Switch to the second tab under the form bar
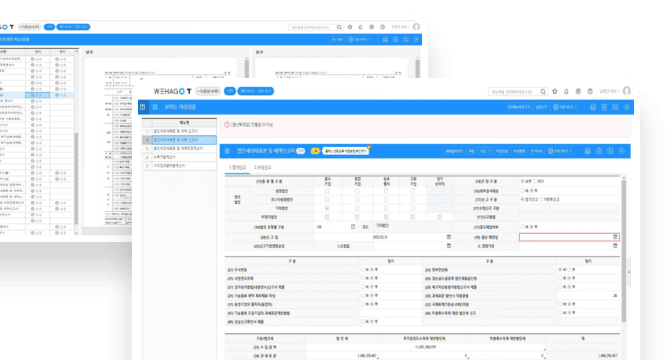The image size is (672, 360). pyautogui.click(x=262, y=168)
